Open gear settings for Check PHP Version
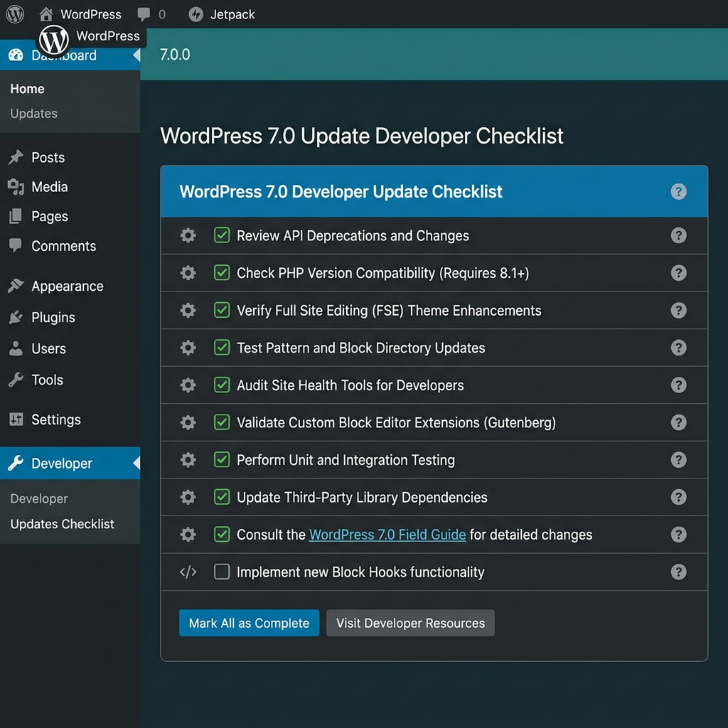This screenshot has height=728, width=728. tap(188, 272)
